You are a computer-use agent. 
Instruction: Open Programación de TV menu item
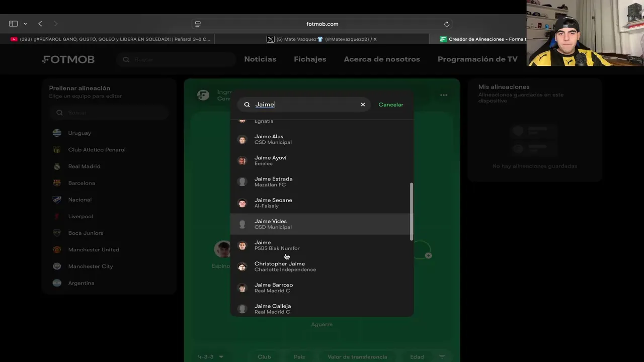[x=477, y=59]
